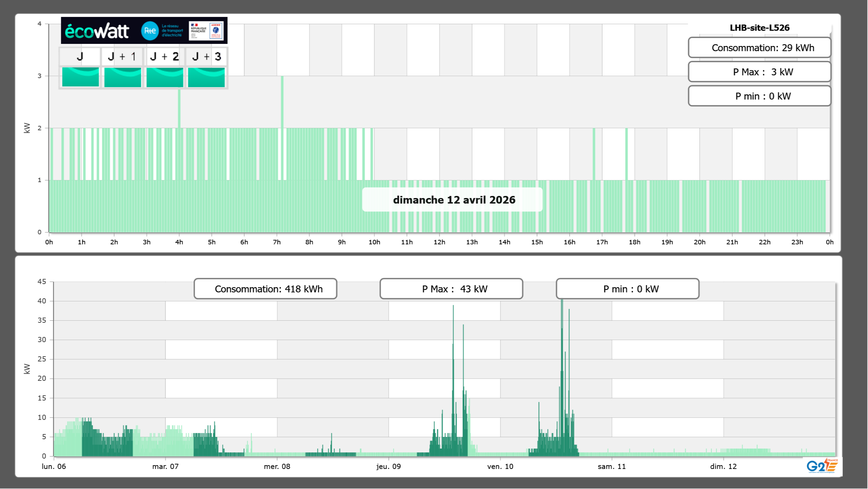Click the P Max : 3 kW box
The image size is (868, 489).
click(759, 72)
